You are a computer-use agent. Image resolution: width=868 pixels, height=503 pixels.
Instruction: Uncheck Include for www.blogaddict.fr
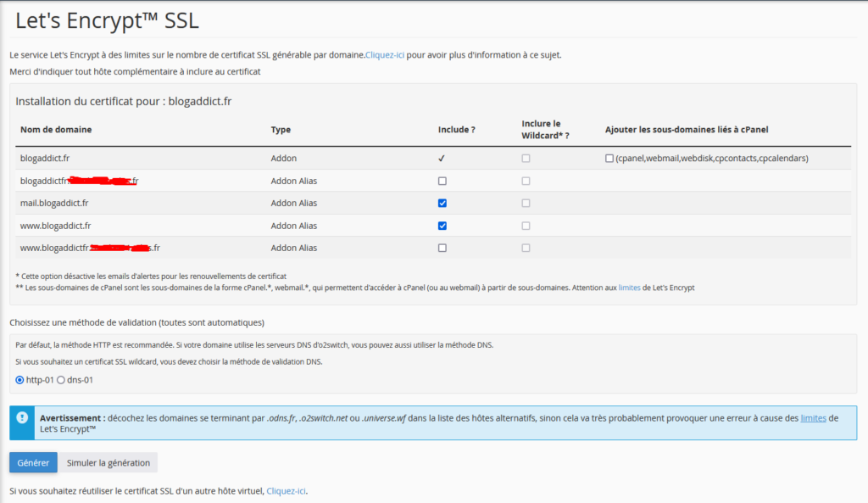442,226
